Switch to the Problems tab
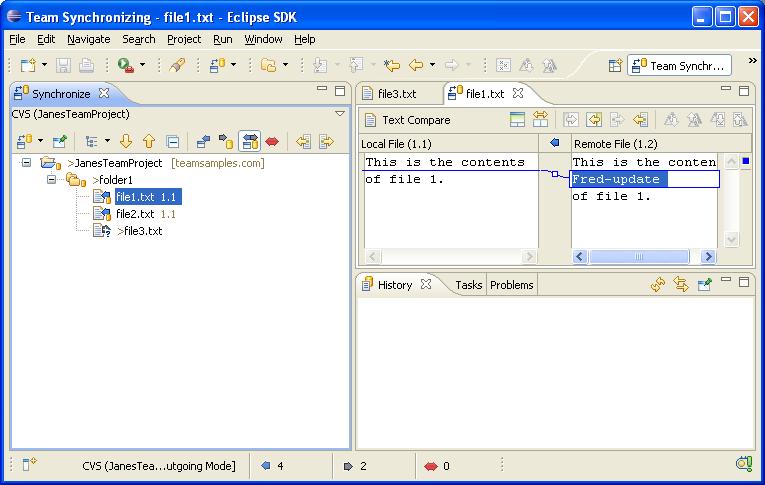The image size is (765, 485). pos(511,285)
